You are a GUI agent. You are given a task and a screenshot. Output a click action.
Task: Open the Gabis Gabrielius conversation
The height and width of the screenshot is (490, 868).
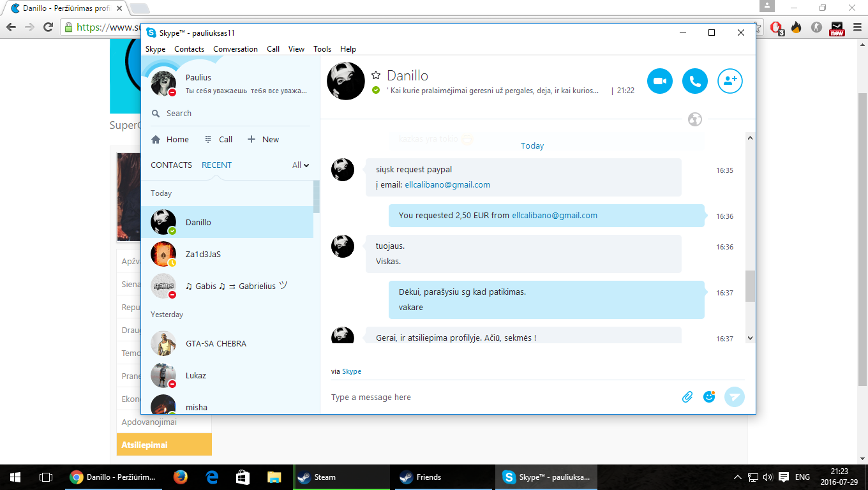click(x=227, y=286)
